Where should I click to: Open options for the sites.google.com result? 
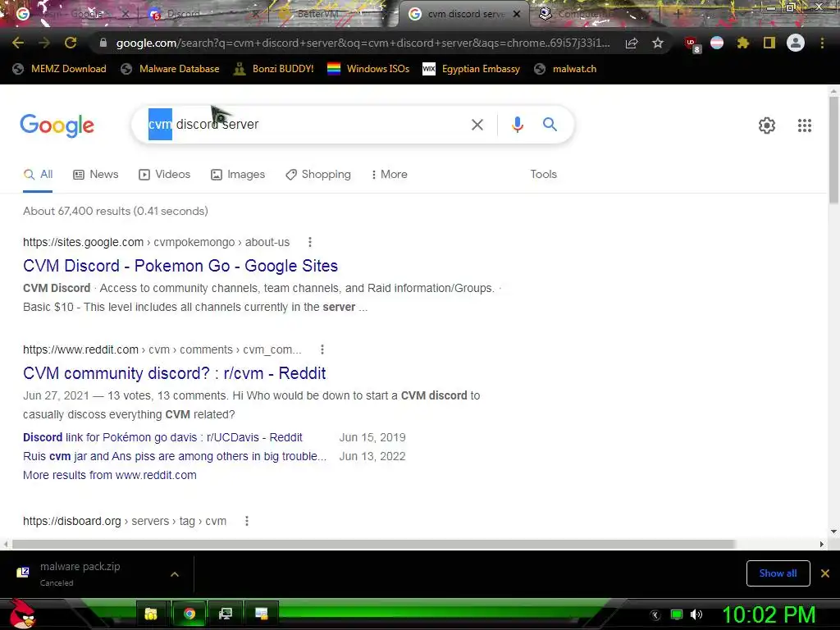[x=309, y=242]
